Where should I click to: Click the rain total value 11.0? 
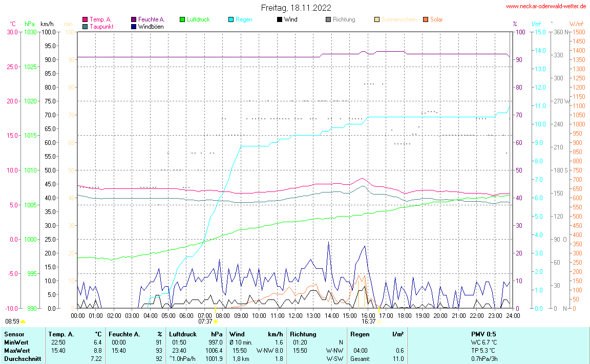coord(398,359)
